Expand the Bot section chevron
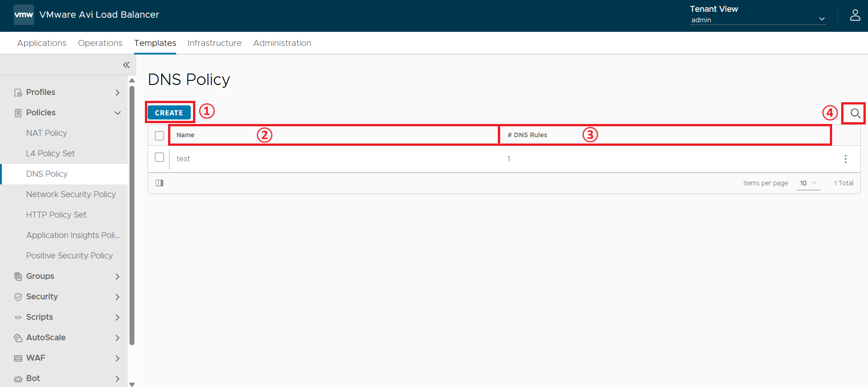868x387 pixels. coord(118,378)
